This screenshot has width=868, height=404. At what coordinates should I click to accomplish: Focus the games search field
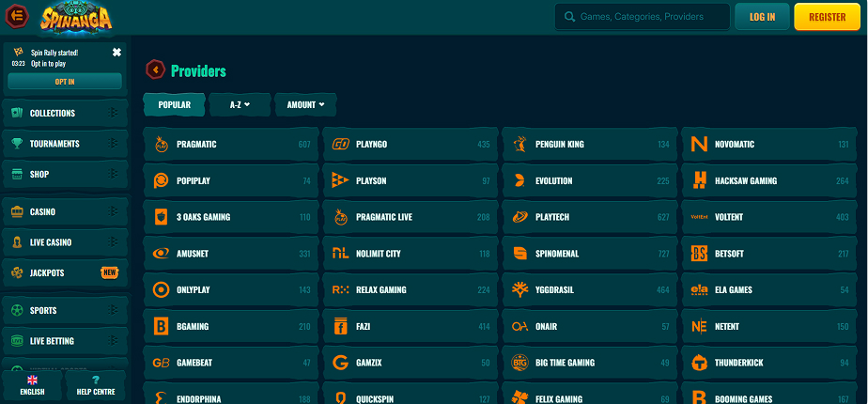[648, 17]
